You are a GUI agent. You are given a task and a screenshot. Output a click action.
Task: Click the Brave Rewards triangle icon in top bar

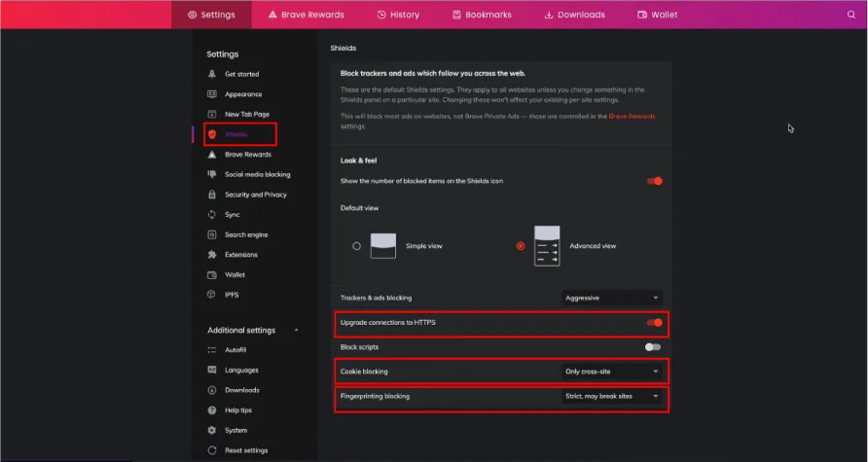[x=272, y=15]
